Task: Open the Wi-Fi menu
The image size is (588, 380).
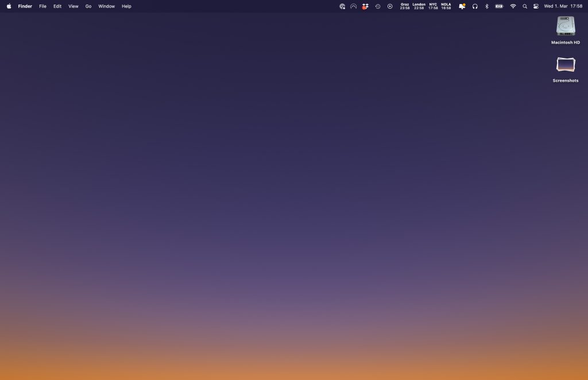Action: pyautogui.click(x=513, y=6)
